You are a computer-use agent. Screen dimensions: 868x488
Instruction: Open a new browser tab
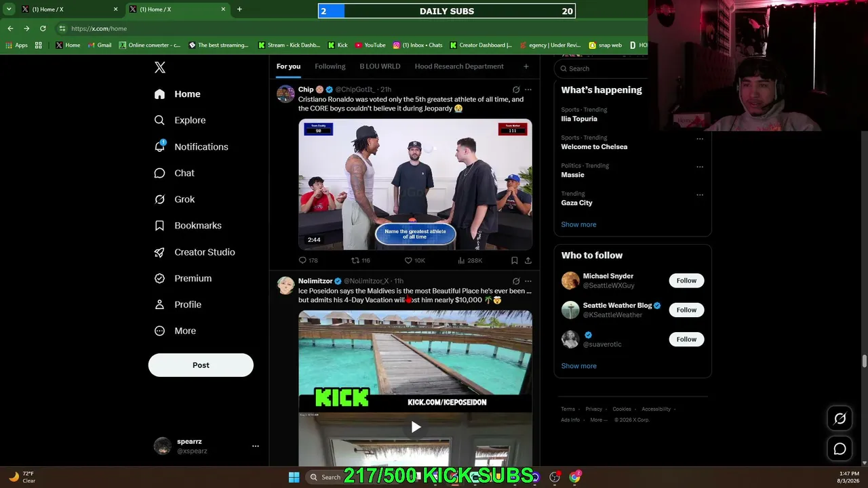click(239, 9)
